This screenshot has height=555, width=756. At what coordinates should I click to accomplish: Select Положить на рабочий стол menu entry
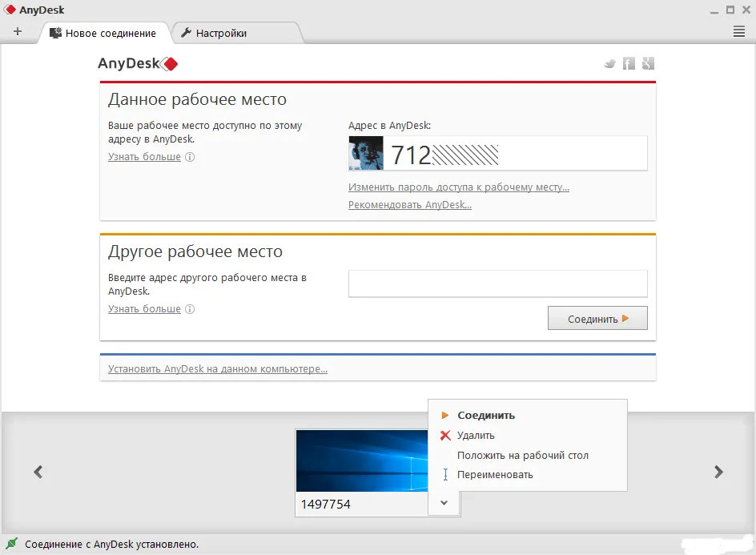pyautogui.click(x=522, y=456)
